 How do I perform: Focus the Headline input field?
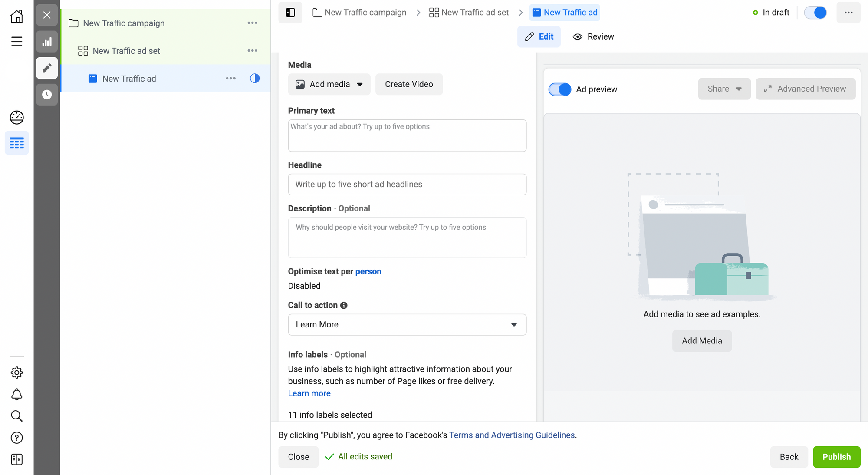(407, 185)
